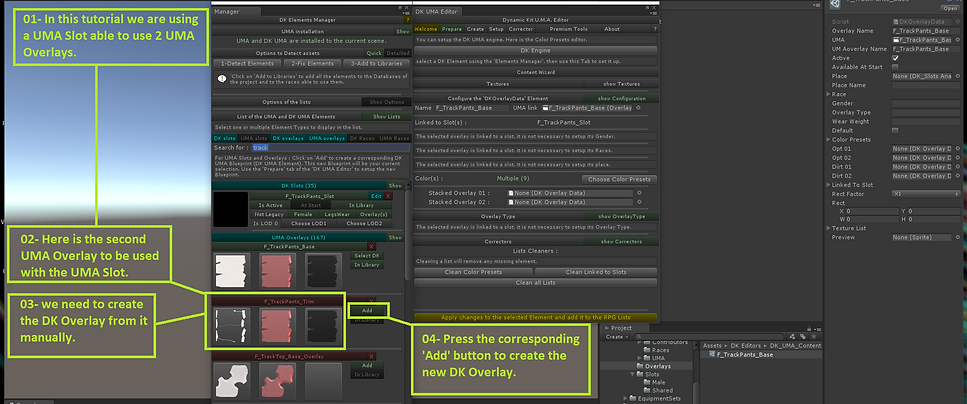Click the Name field with F_TrackPants_Base
Screen dimensions: 967x404
pyautogui.click(x=472, y=108)
